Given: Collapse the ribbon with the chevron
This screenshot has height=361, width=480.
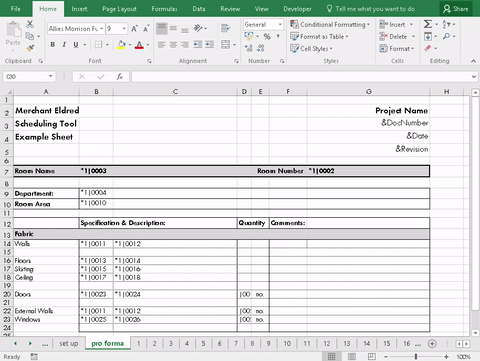Looking at the screenshot, I should [473, 61].
